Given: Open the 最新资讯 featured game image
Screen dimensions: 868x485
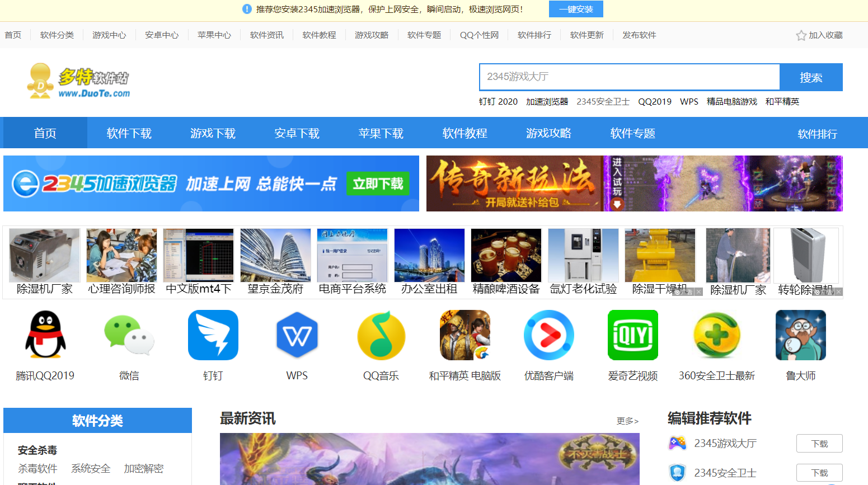Looking at the screenshot, I should click(x=429, y=459).
